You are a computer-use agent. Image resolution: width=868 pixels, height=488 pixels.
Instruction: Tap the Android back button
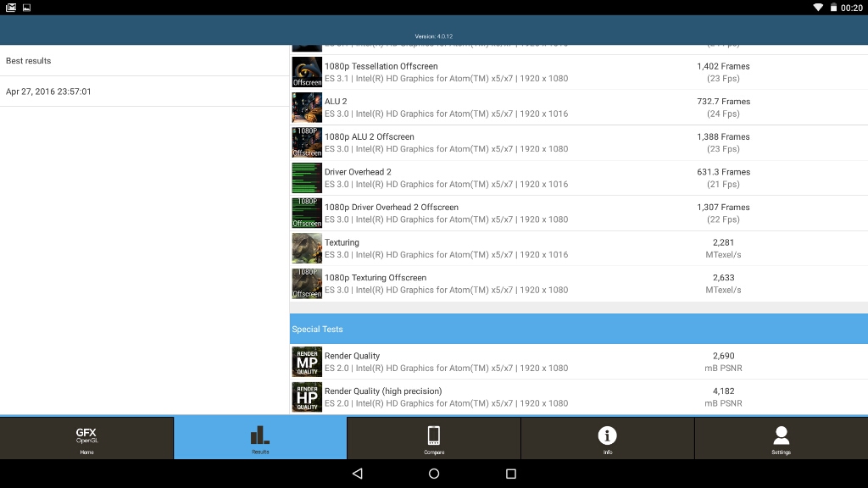[358, 474]
